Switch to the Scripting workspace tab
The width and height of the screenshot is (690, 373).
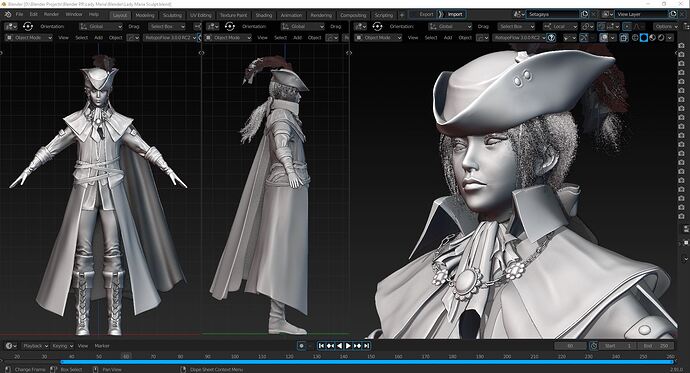384,15
